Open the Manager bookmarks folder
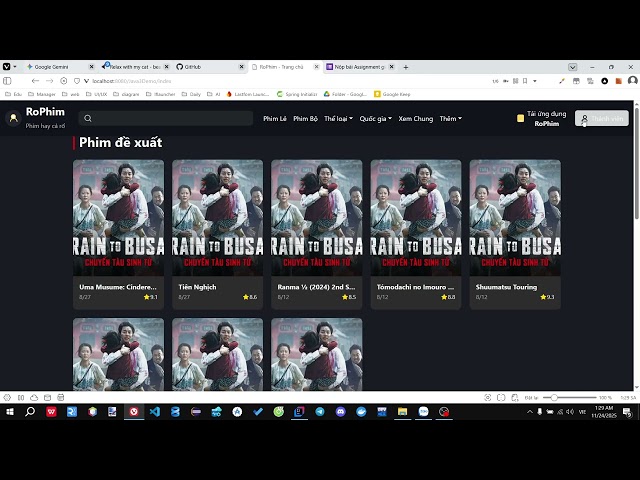 [42, 94]
